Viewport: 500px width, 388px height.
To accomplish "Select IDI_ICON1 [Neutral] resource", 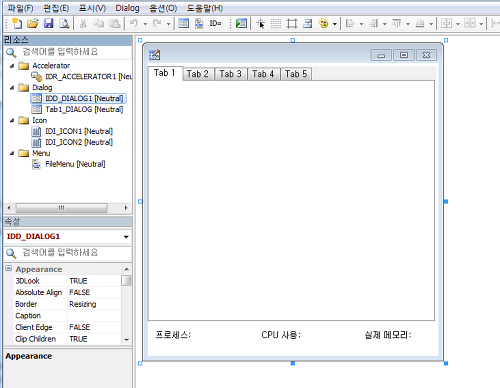I will (x=72, y=131).
